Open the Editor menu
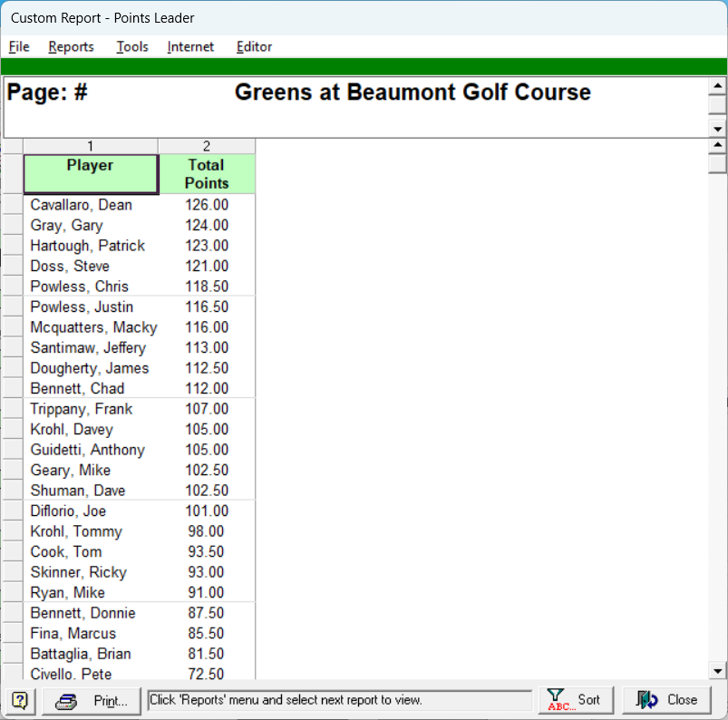Screen dimensions: 728x720 [x=254, y=47]
